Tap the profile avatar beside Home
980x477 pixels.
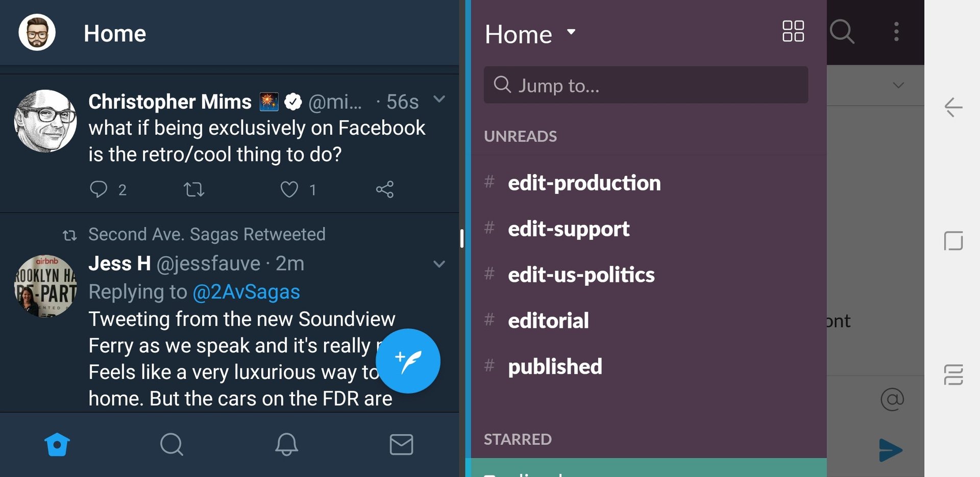37,33
